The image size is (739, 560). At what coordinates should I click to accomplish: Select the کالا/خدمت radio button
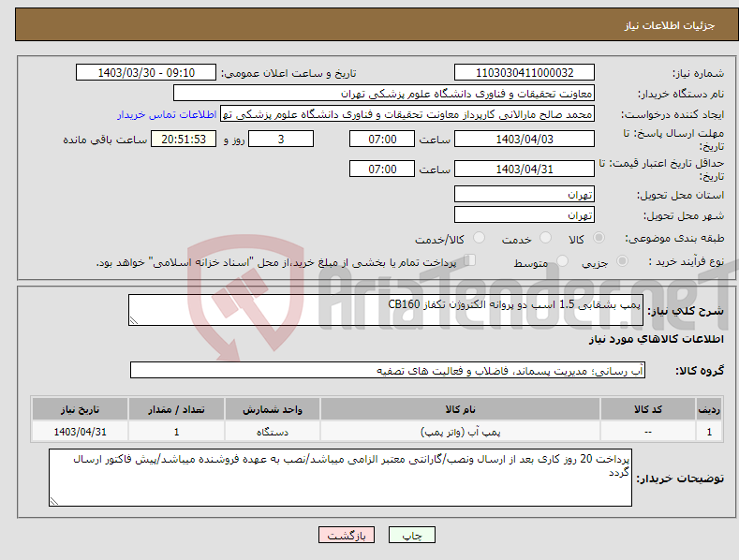click(x=479, y=238)
